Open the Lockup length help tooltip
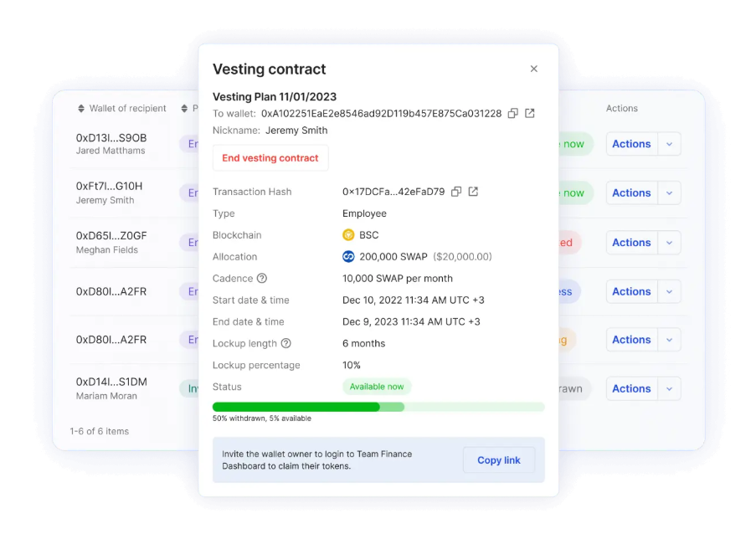 pos(285,343)
